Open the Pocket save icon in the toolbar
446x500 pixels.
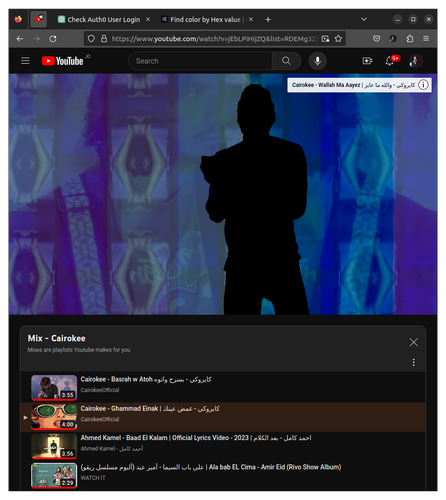[x=376, y=39]
